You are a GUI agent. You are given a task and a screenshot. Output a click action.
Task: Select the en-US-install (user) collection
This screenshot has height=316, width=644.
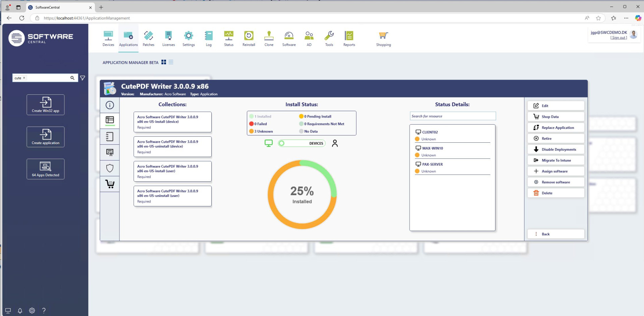coord(172,171)
